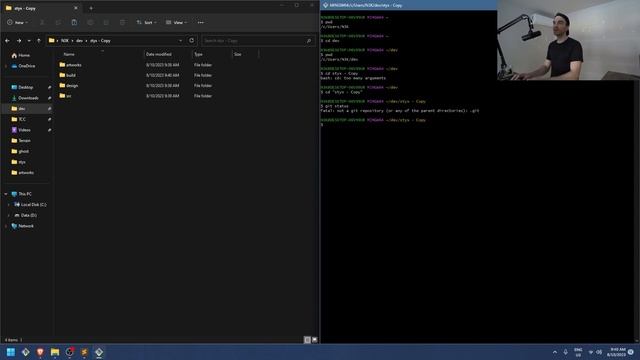Click the microphone tray icon
The image size is (640, 360).
click(566, 352)
